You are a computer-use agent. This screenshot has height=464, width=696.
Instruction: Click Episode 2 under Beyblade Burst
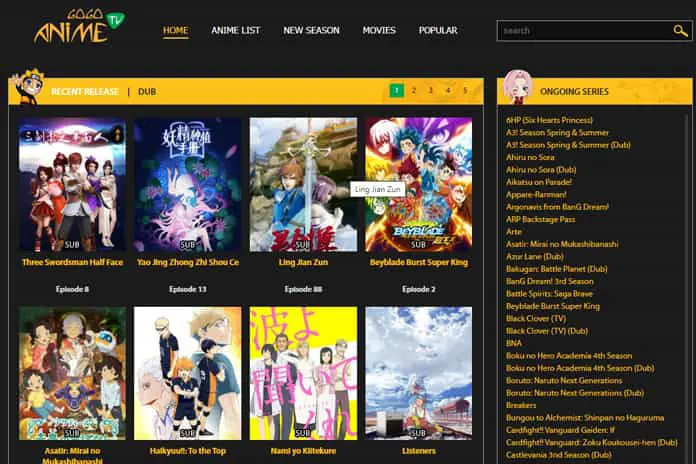419,290
